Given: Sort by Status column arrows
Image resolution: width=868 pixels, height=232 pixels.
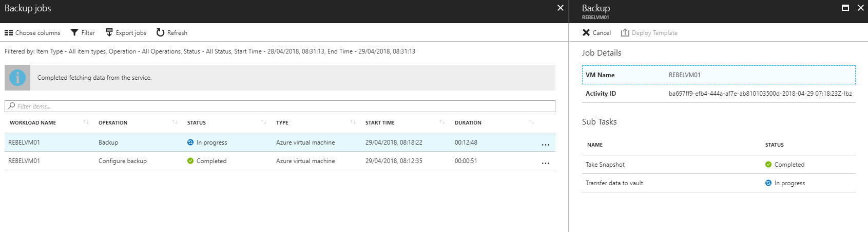Looking at the screenshot, I should coord(263,122).
